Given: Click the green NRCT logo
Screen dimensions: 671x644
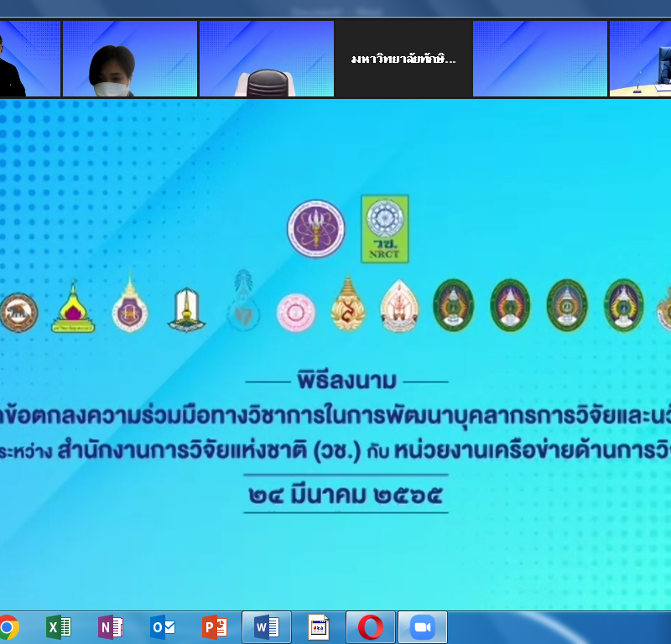Looking at the screenshot, I should (x=384, y=229).
